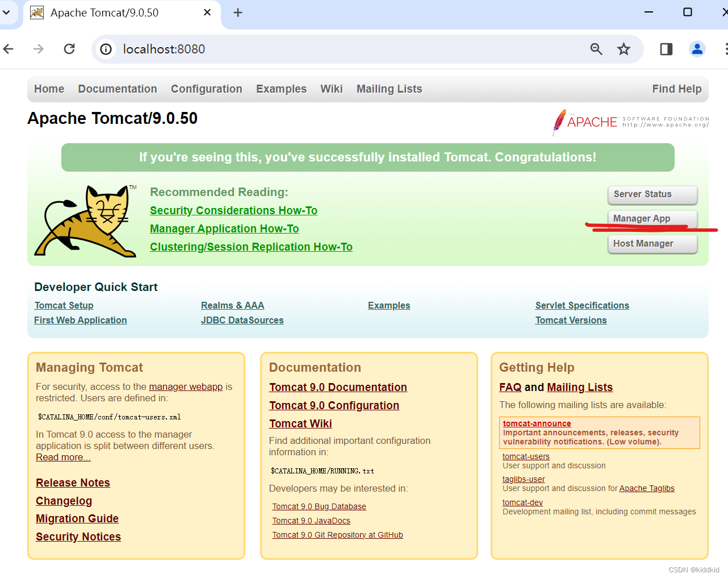
Task: Open the Chrome profile avatar
Action: (697, 49)
